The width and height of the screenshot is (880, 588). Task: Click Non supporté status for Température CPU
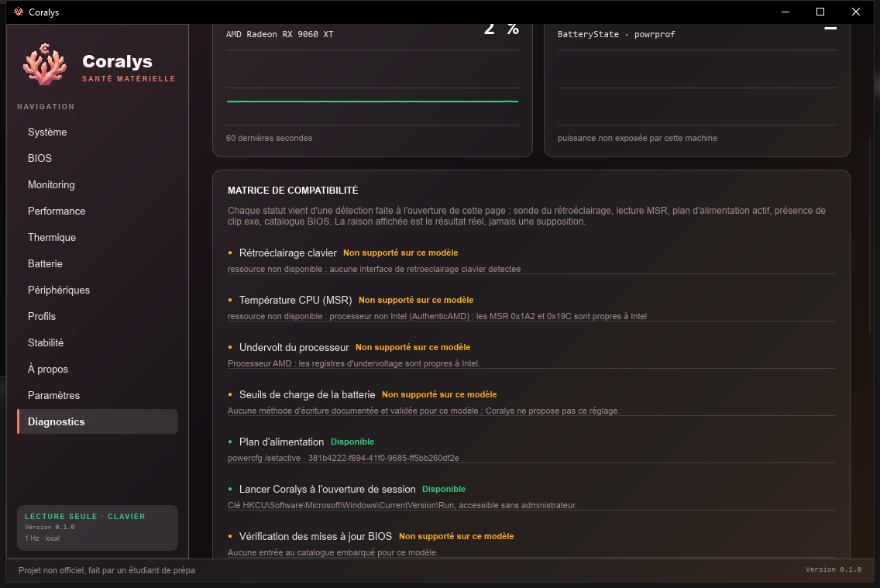416,300
